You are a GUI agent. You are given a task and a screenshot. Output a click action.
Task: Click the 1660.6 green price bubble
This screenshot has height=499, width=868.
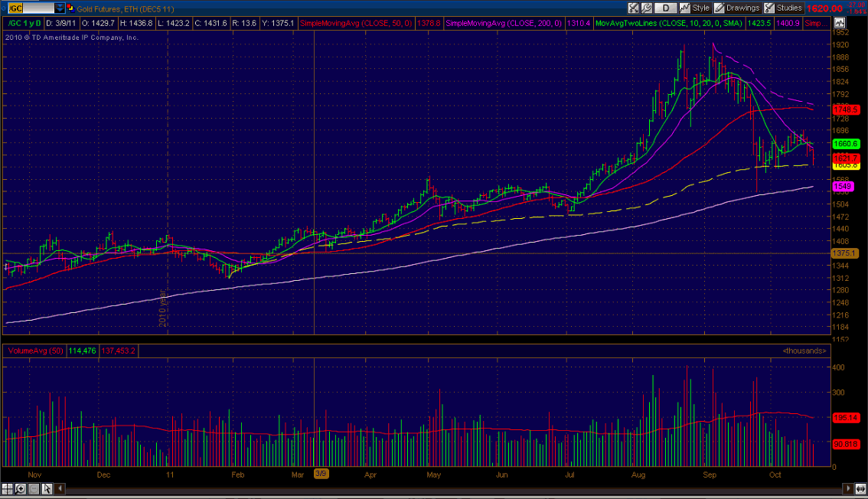[845, 144]
